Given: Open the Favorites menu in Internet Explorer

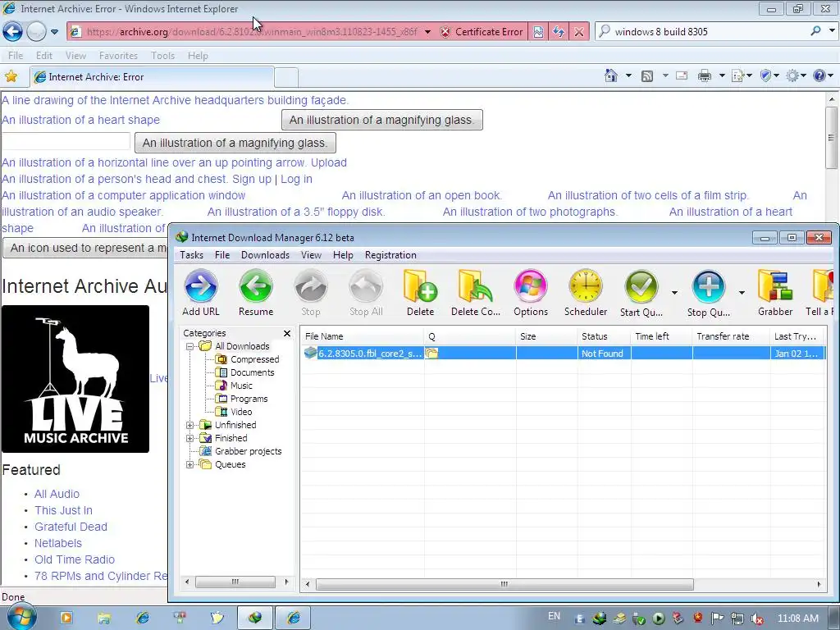Looking at the screenshot, I should tap(118, 56).
